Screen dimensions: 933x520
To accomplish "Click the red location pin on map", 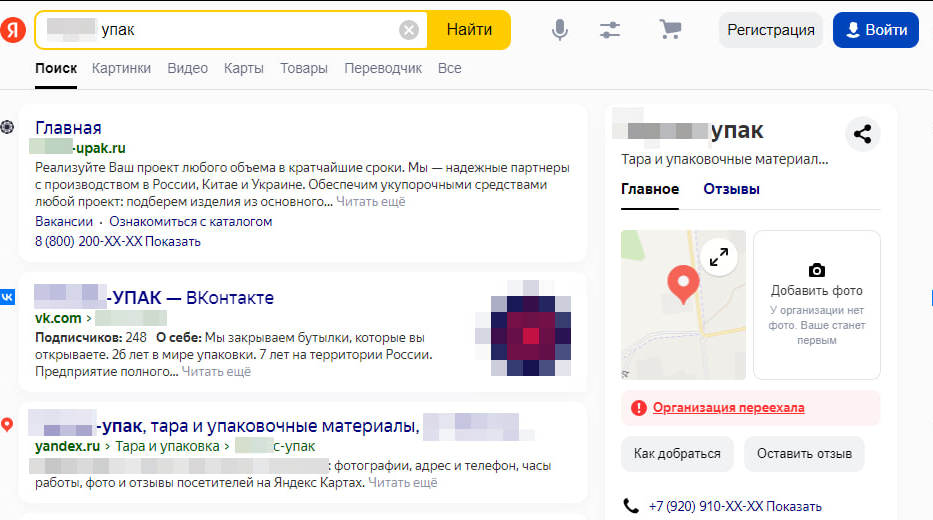I will [683, 284].
